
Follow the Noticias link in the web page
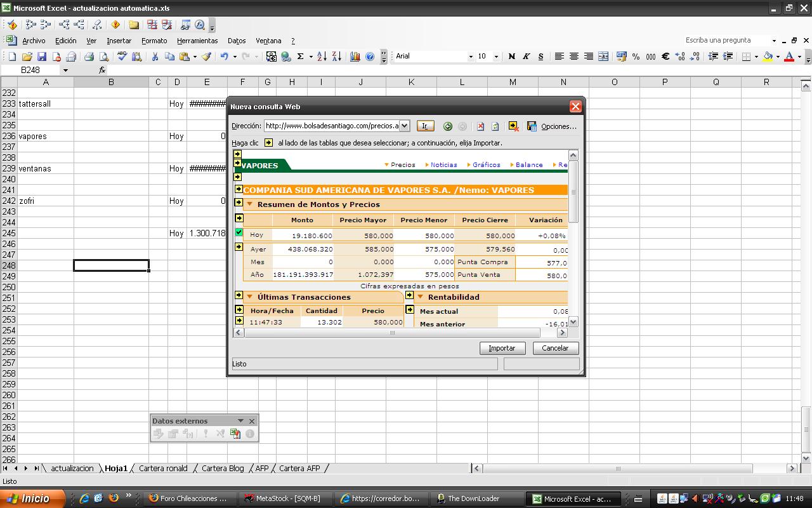pos(443,164)
